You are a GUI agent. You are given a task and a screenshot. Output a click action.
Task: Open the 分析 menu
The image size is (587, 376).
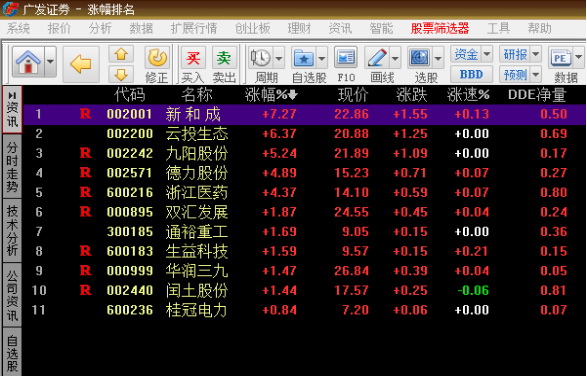click(100, 28)
